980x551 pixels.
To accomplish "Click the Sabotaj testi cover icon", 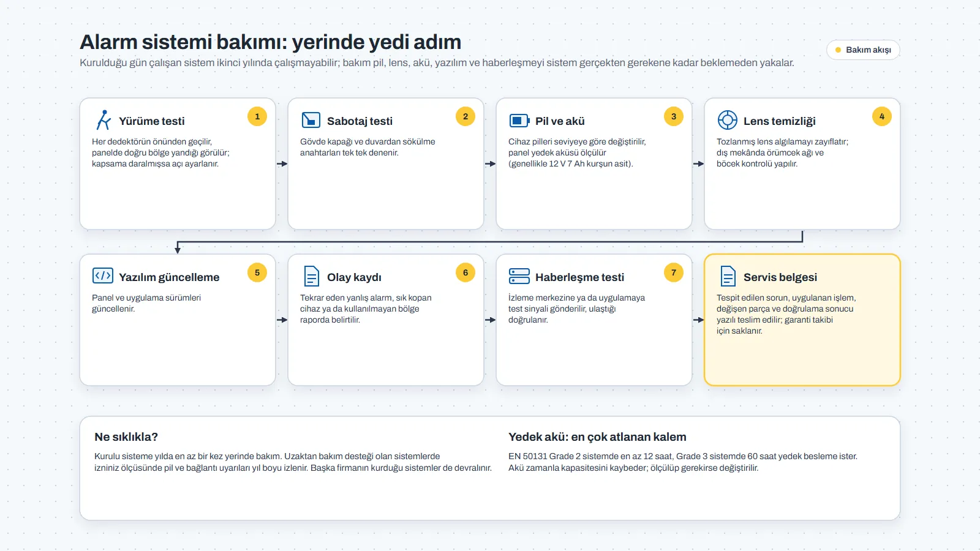I will [311, 120].
